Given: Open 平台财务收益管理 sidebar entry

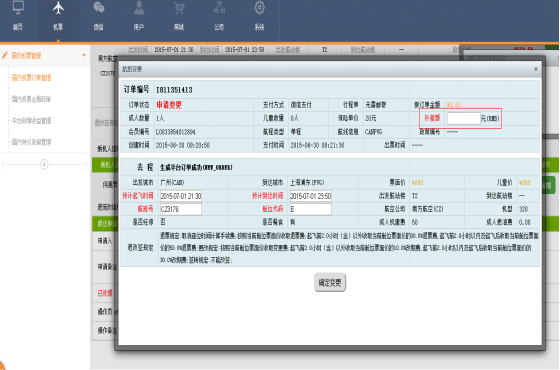Looking at the screenshot, I should click(31, 120).
